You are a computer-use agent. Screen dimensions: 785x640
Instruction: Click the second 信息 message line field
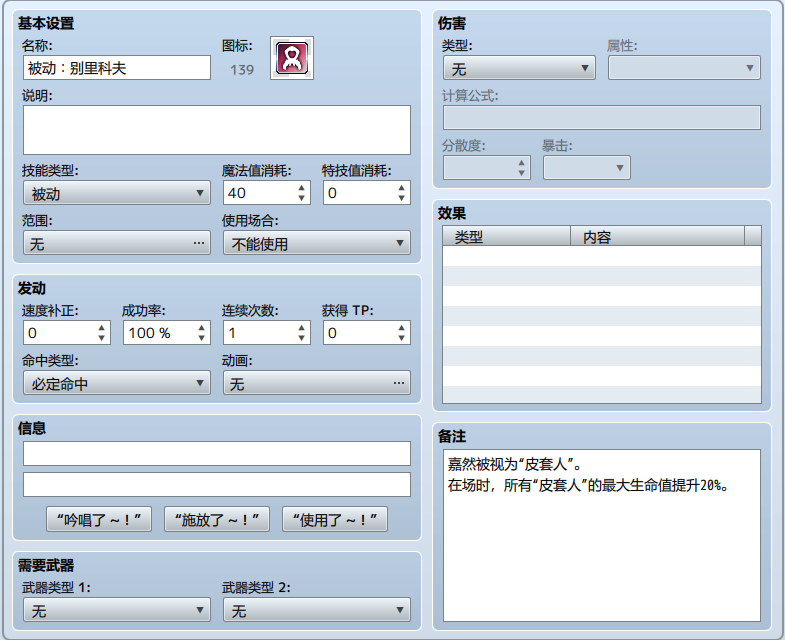pyautogui.click(x=217, y=485)
